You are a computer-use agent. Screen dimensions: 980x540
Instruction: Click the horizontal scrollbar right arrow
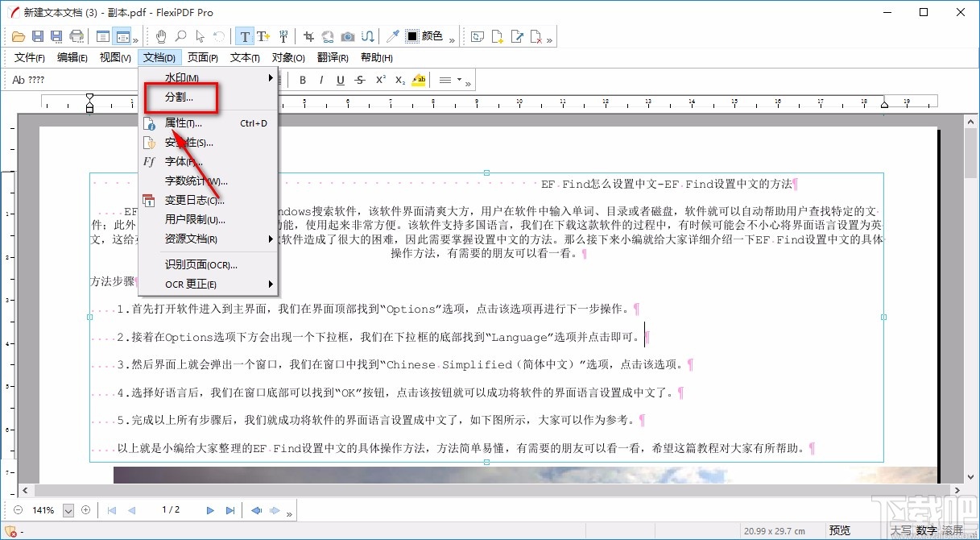click(x=957, y=489)
